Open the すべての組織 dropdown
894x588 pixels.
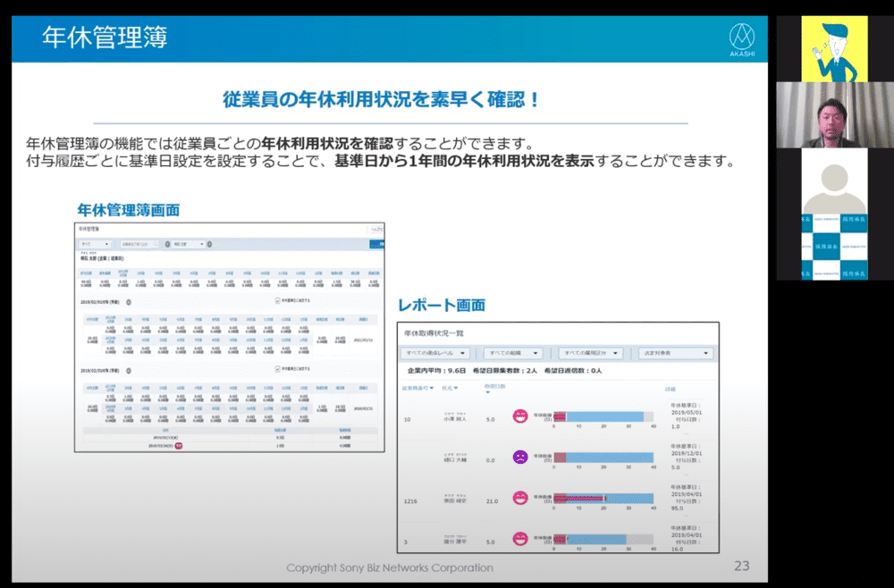coord(512,353)
